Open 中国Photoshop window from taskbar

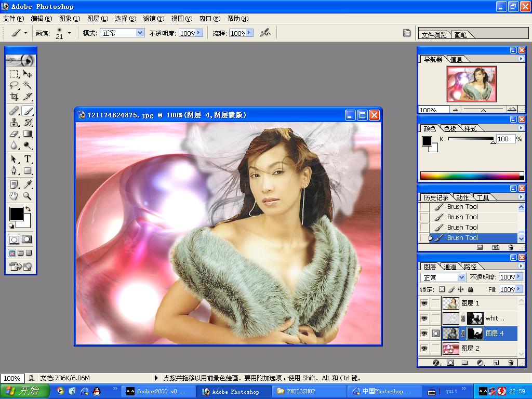point(384,391)
